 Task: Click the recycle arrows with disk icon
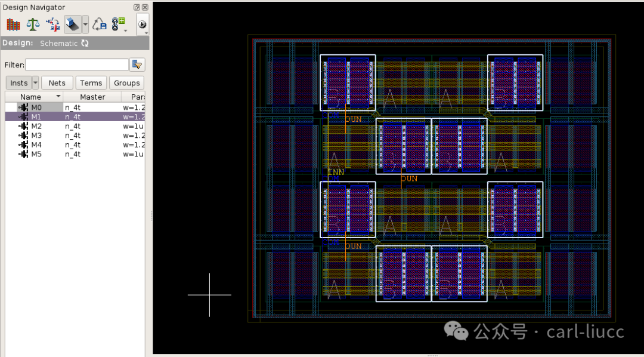click(x=99, y=24)
